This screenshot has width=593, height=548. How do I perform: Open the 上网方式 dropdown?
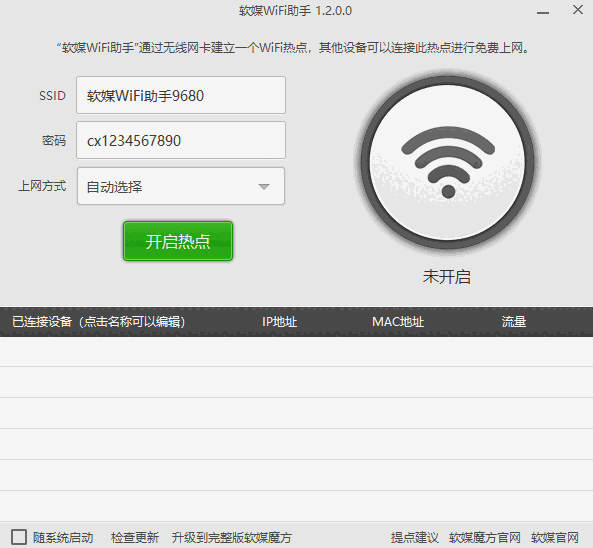click(x=181, y=186)
